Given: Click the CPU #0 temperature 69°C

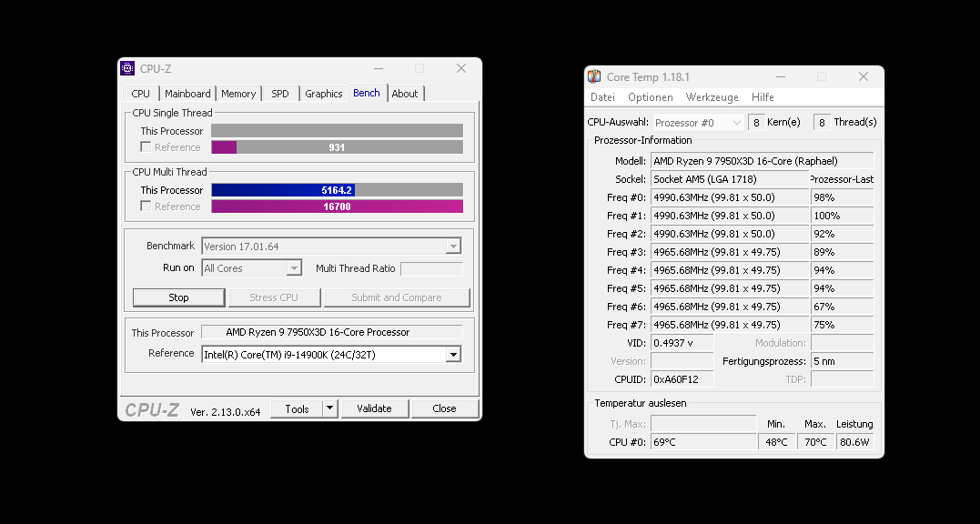Looking at the screenshot, I should click(703, 442).
